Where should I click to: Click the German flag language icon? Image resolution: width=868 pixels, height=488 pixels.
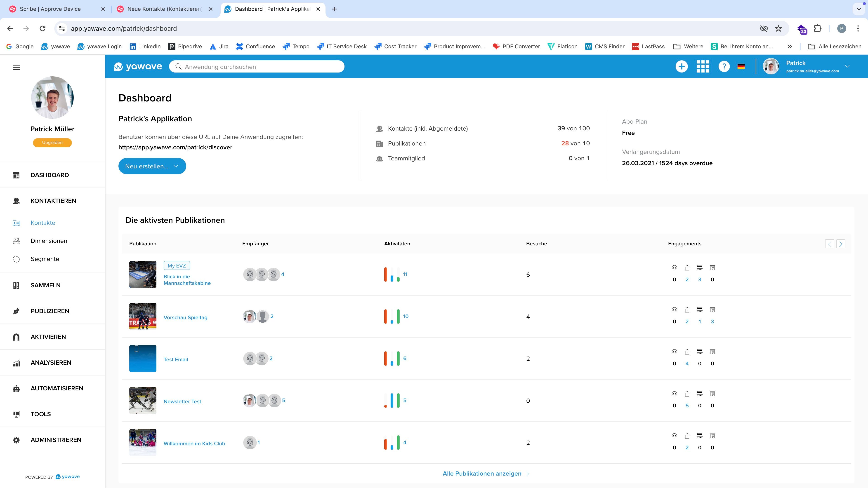[x=741, y=66]
